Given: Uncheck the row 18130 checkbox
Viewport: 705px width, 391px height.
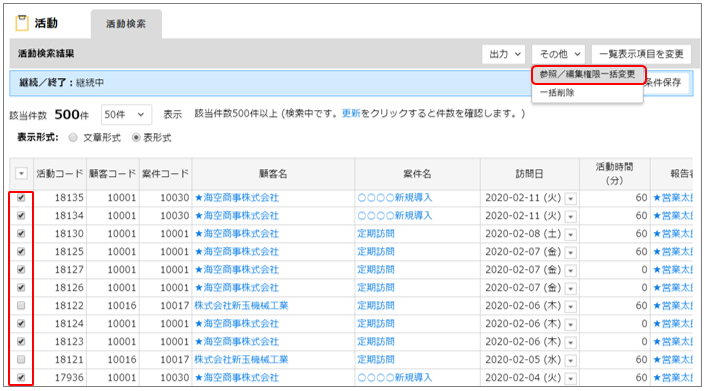Looking at the screenshot, I should 21,234.
